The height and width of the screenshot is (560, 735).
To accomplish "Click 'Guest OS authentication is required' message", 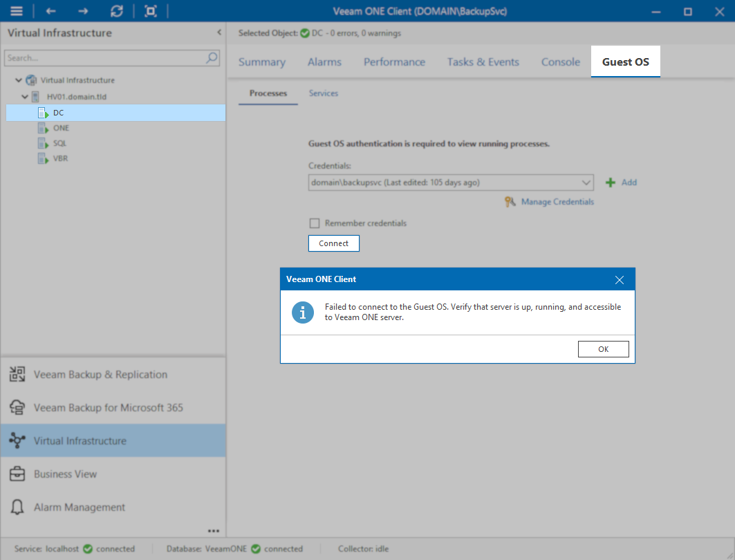I will pyautogui.click(x=429, y=143).
